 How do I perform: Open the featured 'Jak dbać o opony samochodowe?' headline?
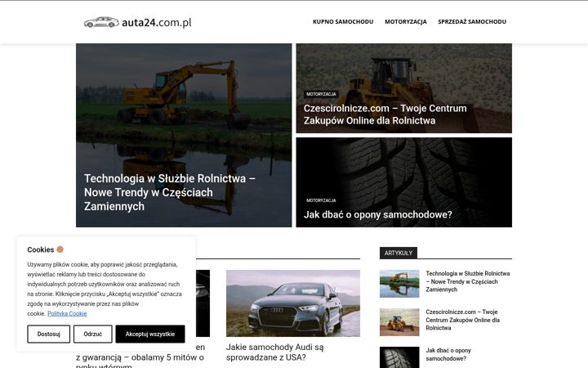pos(377,214)
